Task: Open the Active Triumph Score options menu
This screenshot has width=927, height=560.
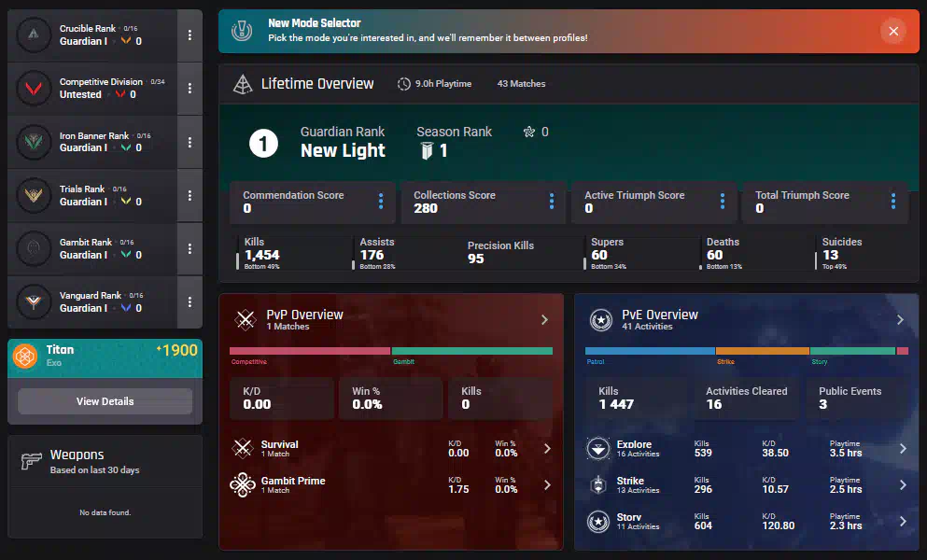Action: point(723,202)
